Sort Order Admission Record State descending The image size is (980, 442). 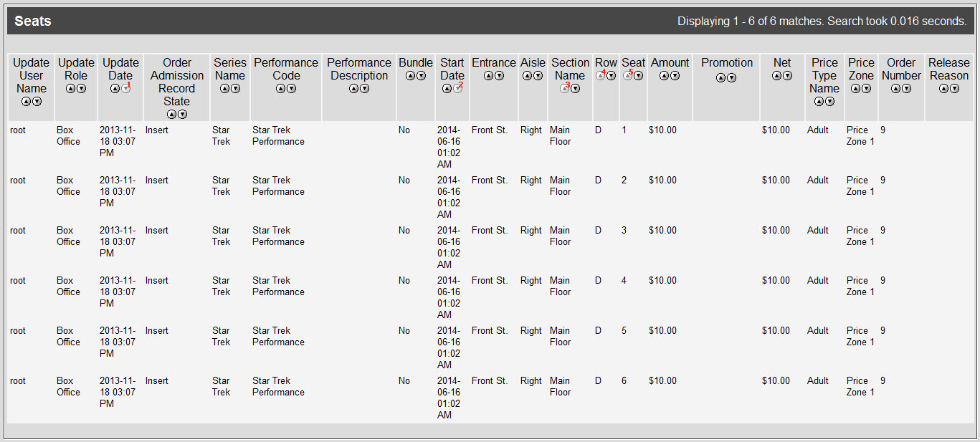coord(183,115)
